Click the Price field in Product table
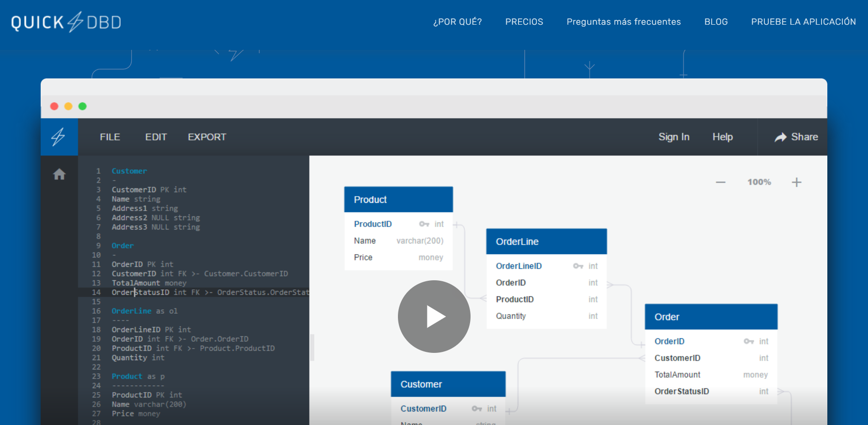The height and width of the screenshot is (425, 868). point(363,258)
